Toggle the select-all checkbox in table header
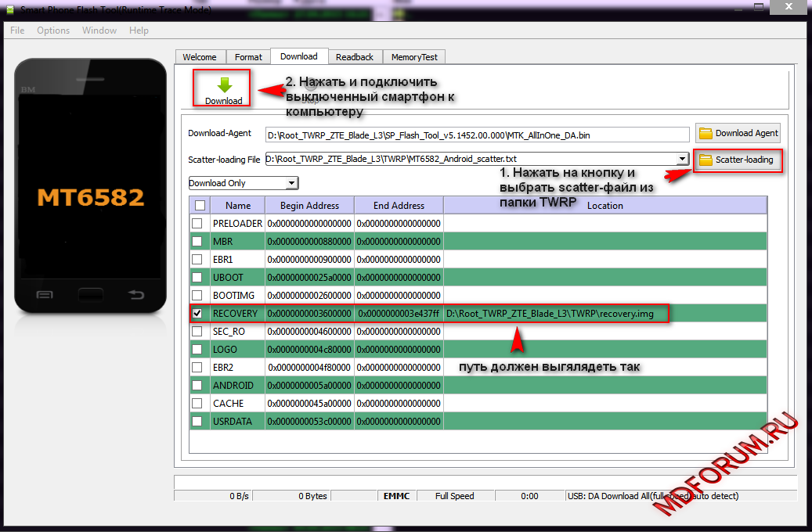 200,205
